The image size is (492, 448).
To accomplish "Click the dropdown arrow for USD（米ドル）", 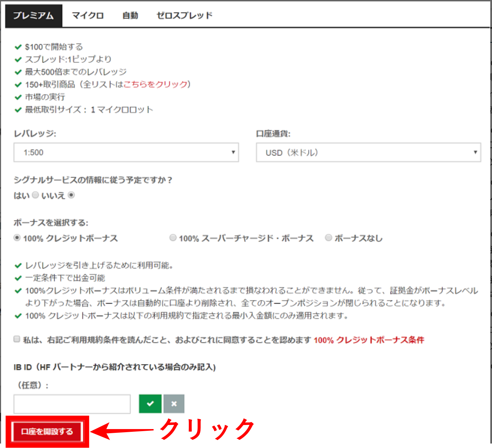I will pyautogui.click(x=475, y=153).
